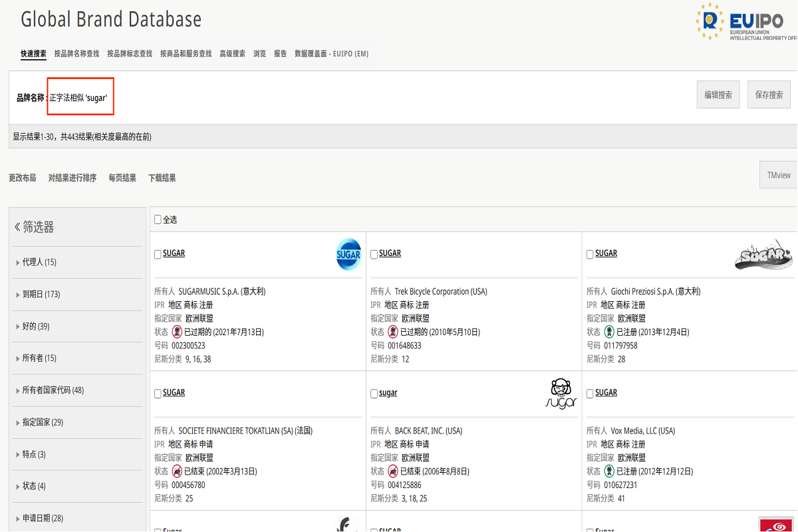The image size is (798, 532).
Task: Open the 按品牌标志查找 tab
Action: tap(130, 53)
